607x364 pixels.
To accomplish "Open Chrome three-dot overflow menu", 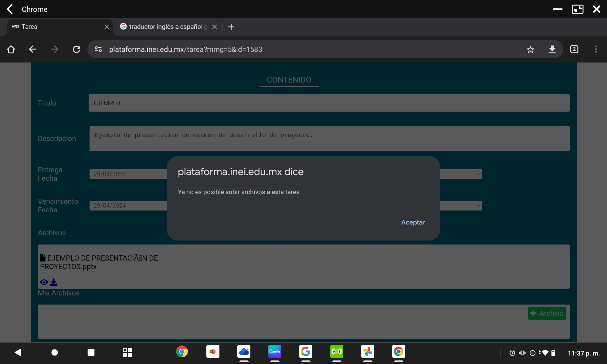I will pyautogui.click(x=596, y=49).
